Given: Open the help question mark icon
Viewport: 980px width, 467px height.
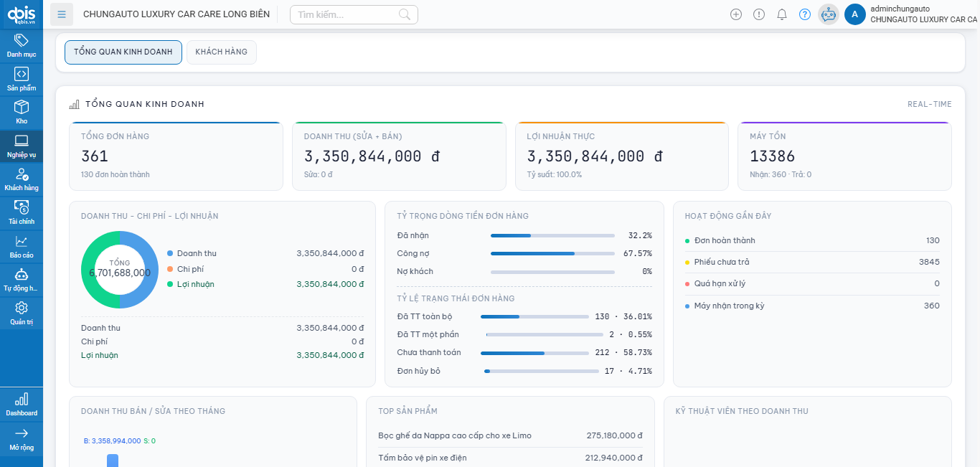Looking at the screenshot, I should coord(805,14).
